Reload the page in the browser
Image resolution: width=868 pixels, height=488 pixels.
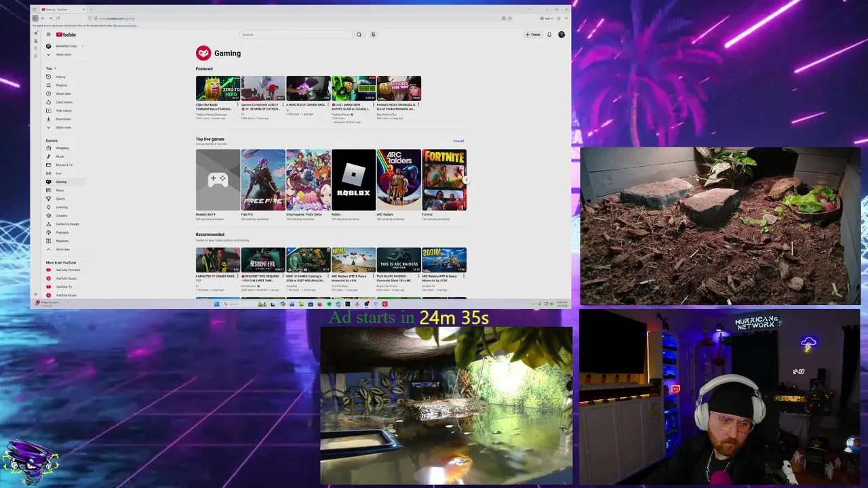tap(58, 18)
